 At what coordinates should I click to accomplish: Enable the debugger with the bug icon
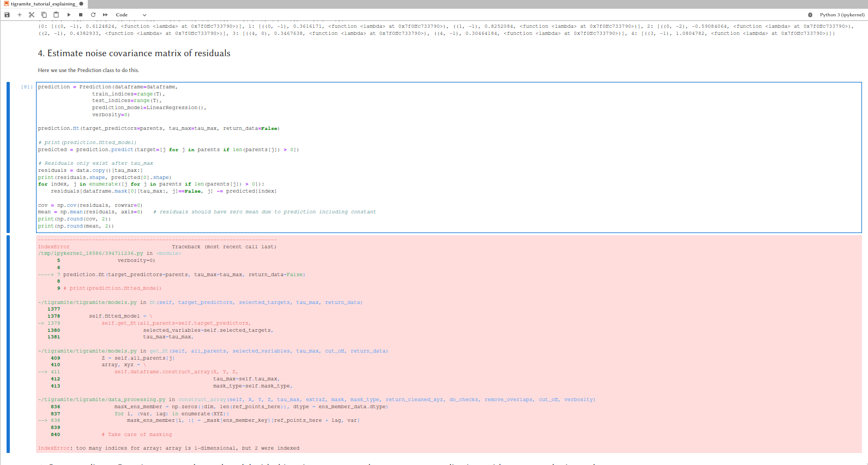coord(810,15)
